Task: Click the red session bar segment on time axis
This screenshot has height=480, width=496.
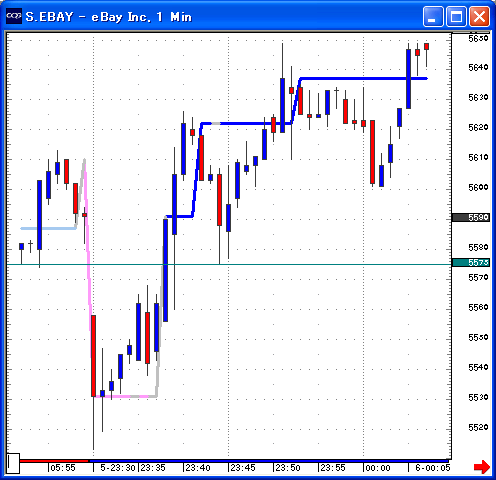Action: pos(54,461)
